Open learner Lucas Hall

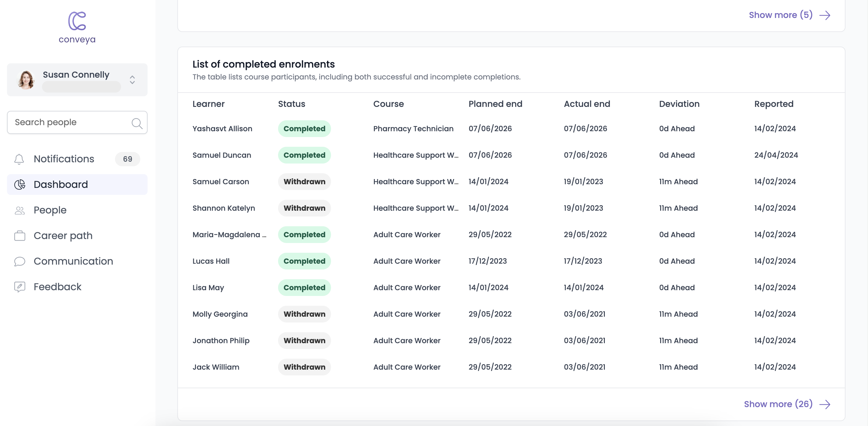coord(211,261)
